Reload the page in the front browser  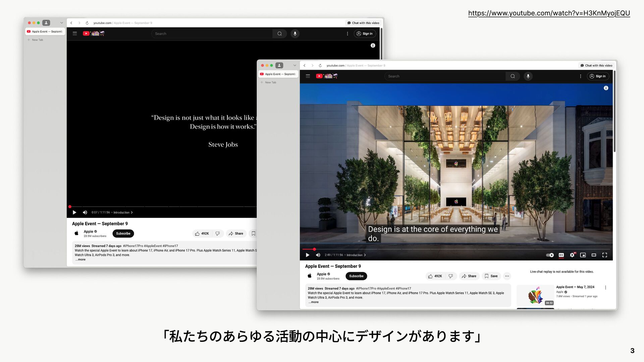[320, 66]
